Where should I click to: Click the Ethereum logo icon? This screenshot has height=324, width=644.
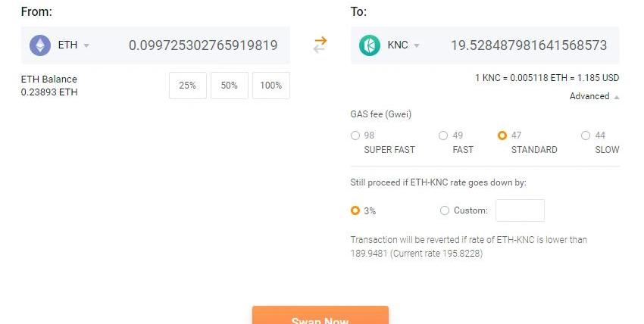pos(40,45)
